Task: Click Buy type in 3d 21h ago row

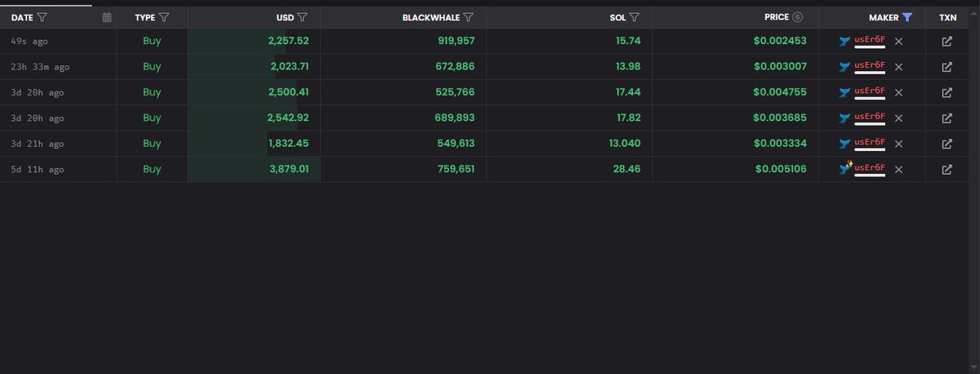Action: (x=152, y=144)
